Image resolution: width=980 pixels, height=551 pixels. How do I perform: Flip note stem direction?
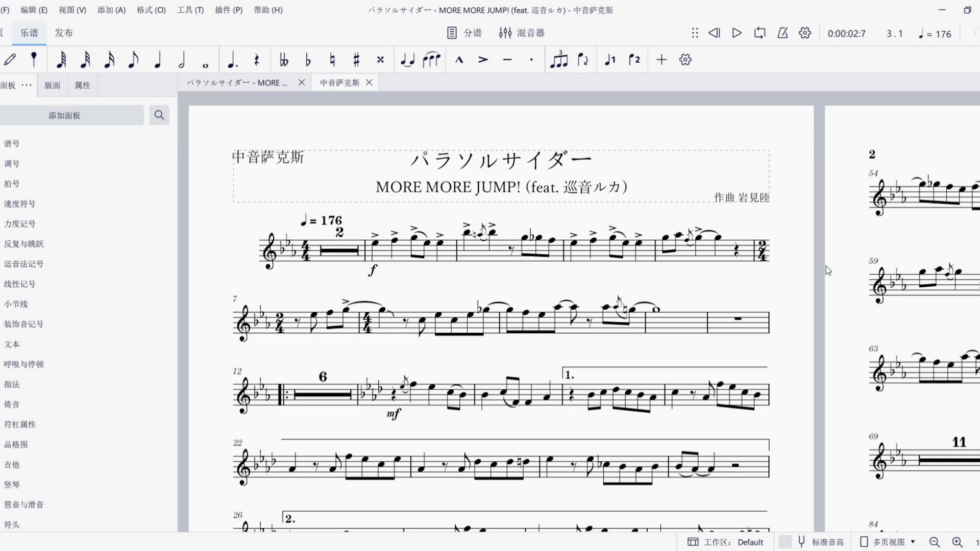point(583,60)
